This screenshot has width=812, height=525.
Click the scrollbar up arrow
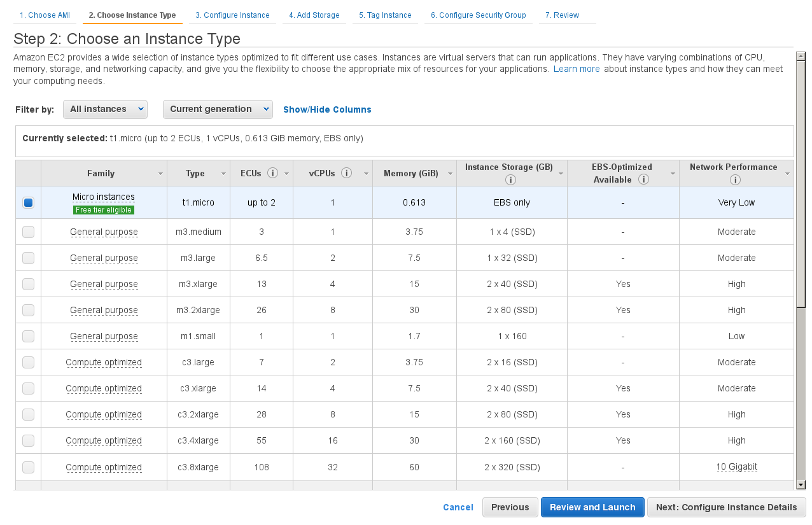pos(801,56)
